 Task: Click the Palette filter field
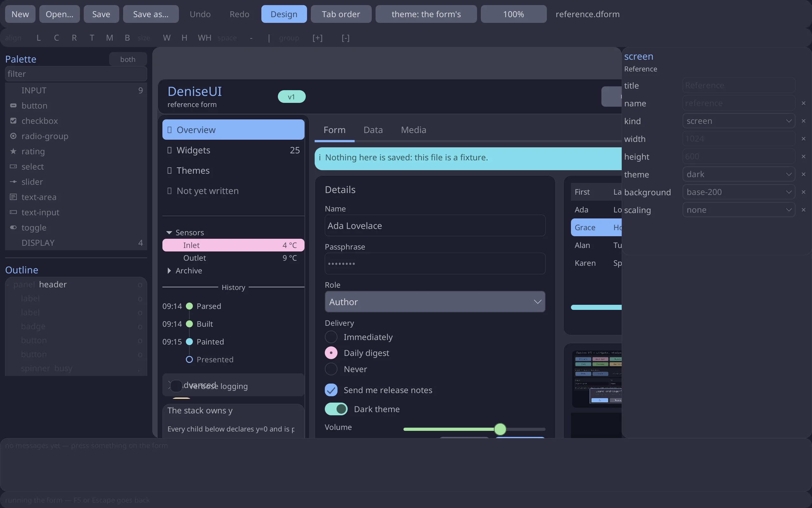click(x=76, y=74)
